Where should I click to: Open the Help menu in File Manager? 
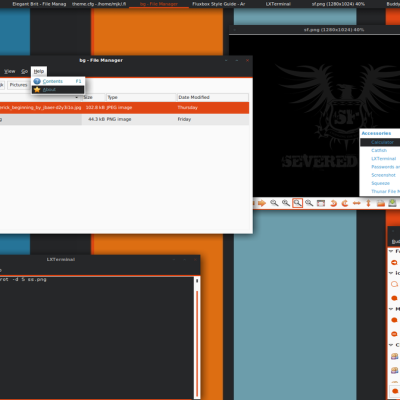coord(39,71)
